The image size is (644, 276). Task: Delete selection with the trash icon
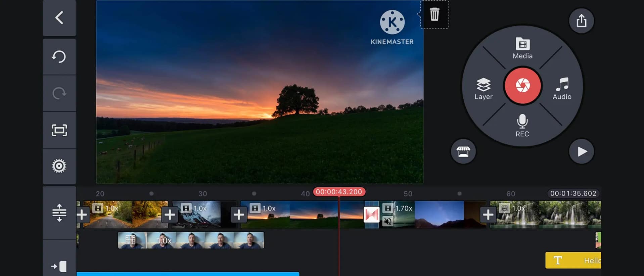pos(434,14)
